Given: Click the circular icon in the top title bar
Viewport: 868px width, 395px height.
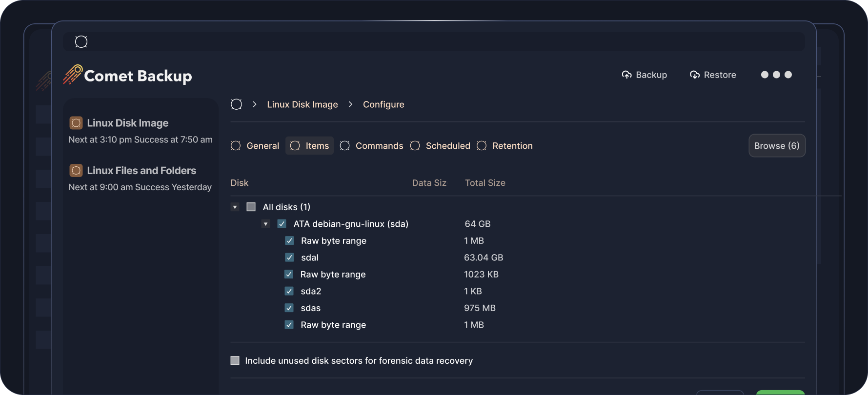Looking at the screenshot, I should 81,42.
